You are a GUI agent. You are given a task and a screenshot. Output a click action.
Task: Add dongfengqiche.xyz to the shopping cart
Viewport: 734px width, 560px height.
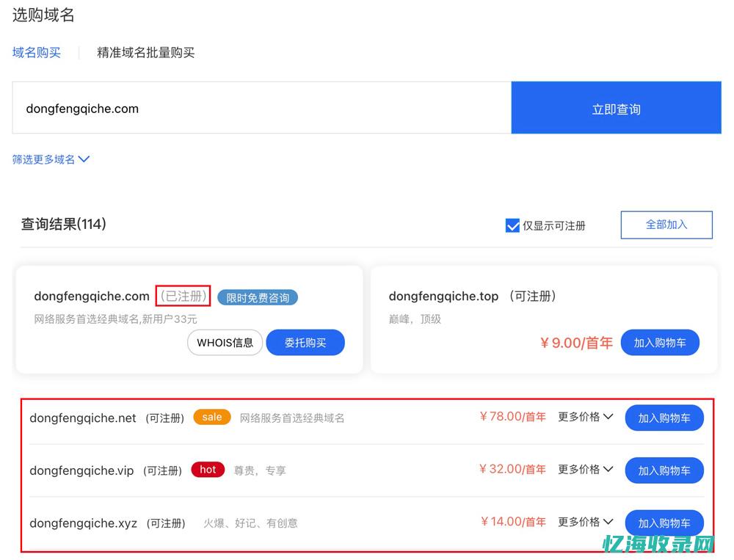664,523
